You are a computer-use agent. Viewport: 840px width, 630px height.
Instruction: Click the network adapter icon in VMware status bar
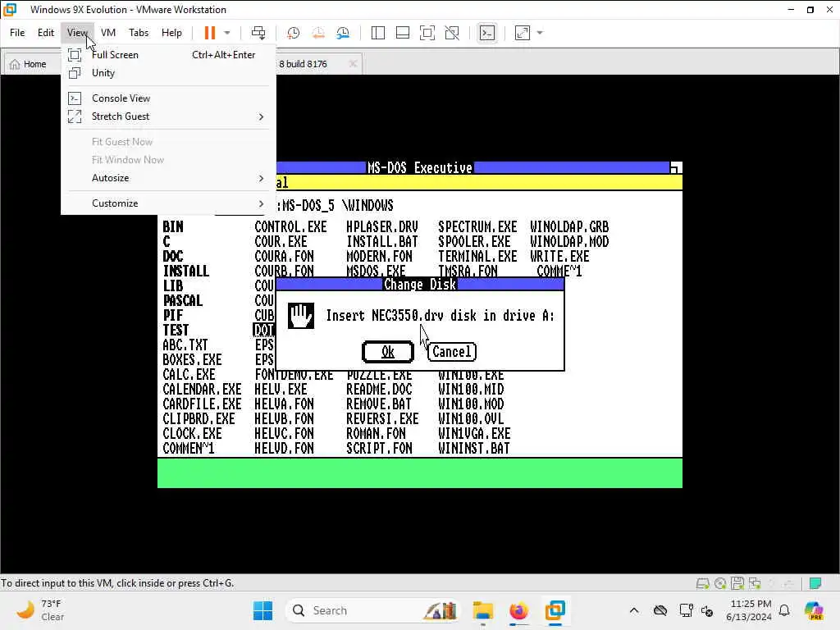[x=756, y=583]
